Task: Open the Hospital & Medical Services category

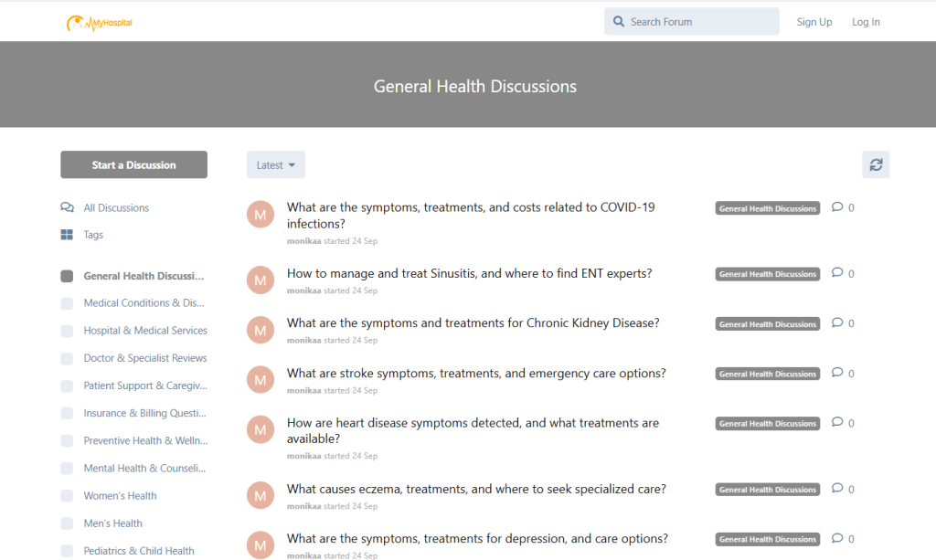Action: click(x=144, y=331)
